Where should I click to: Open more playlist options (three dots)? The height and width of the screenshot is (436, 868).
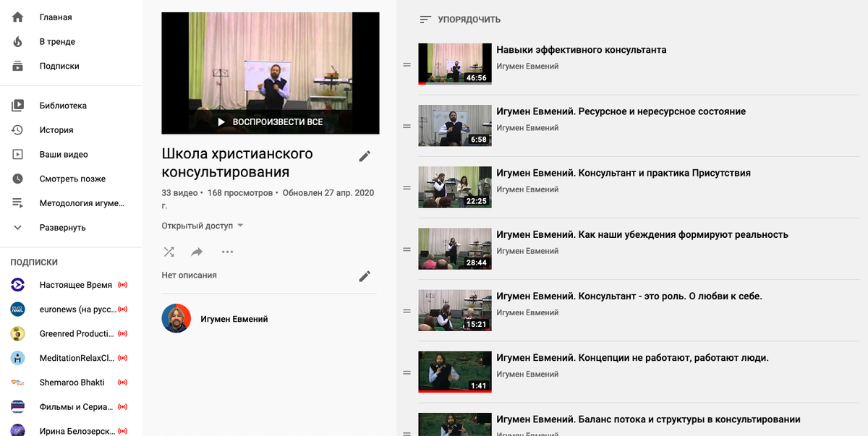(227, 252)
